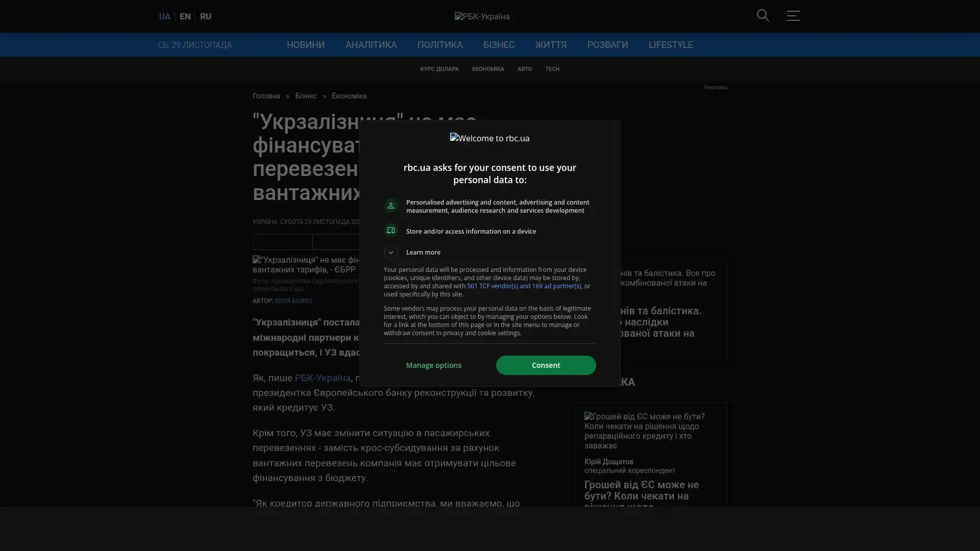Go to the LIFESTYLE section
This screenshot has height=551, width=980.
670,45
